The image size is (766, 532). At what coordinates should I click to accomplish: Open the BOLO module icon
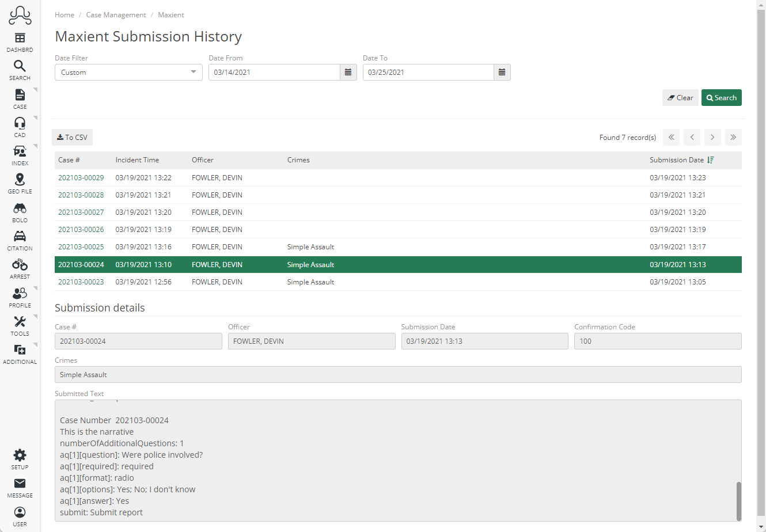click(20, 208)
